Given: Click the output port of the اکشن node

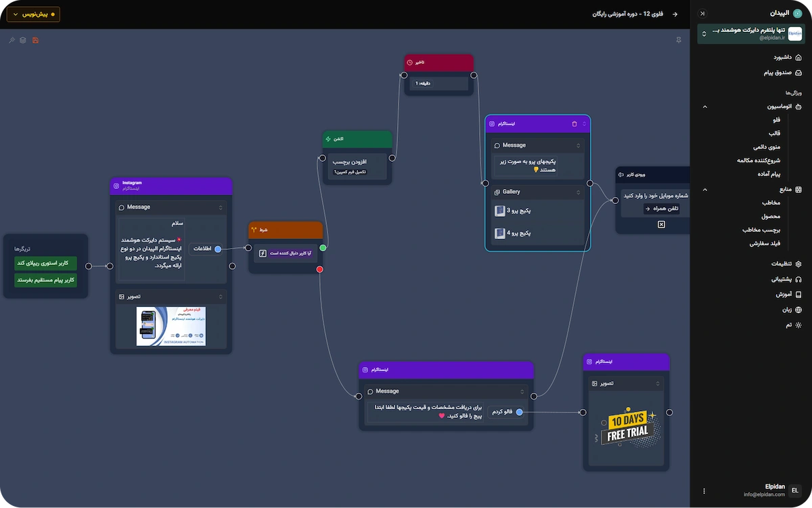Looking at the screenshot, I should [x=392, y=158].
